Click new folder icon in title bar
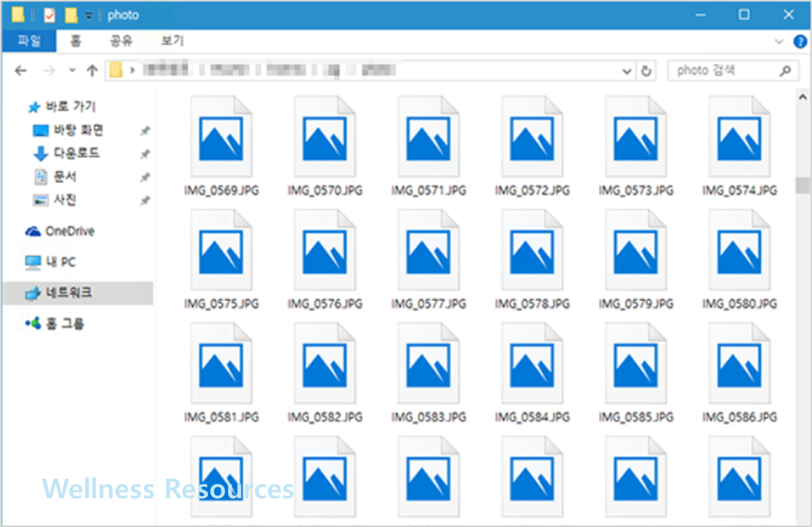812x527 pixels. coord(71,15)
